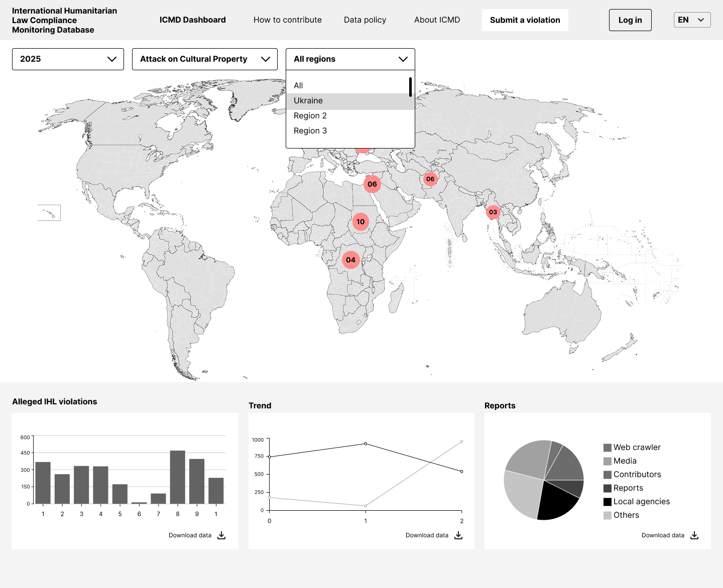
Task: Select the 03 marker near Myanmar
Action: point(492,212)
